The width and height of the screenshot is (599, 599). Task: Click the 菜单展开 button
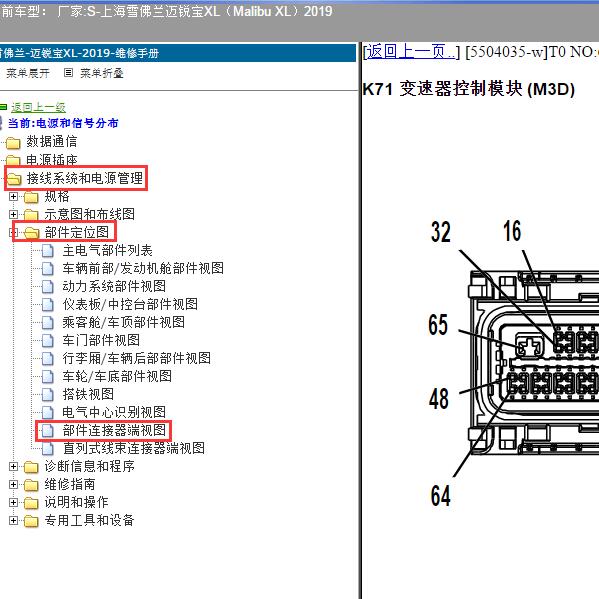(x=28, y=73)
